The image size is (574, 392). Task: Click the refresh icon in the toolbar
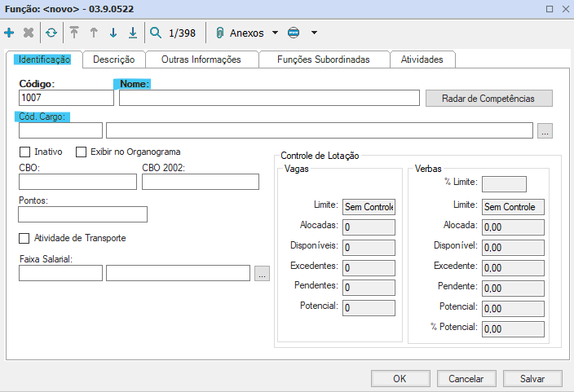(51, 33)
